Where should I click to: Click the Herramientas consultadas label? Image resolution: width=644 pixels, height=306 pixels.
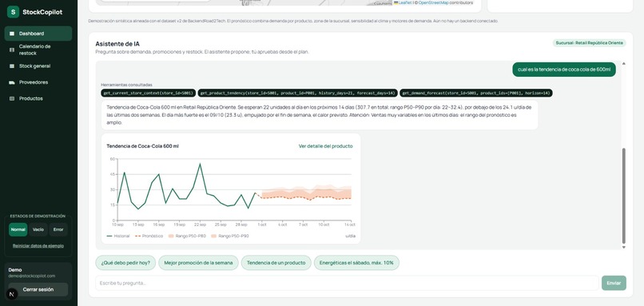coord(126,85)
